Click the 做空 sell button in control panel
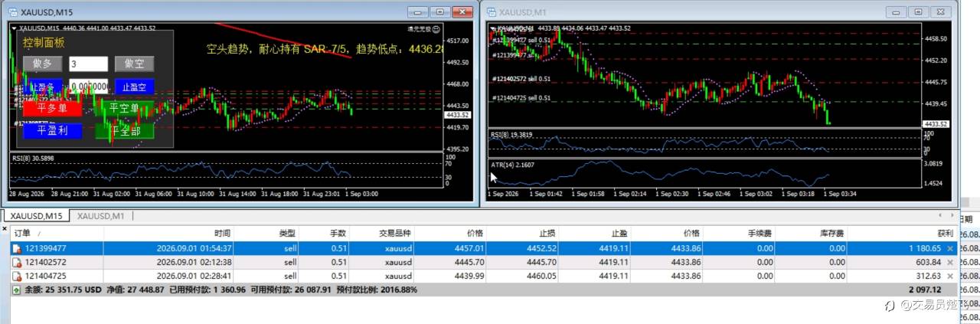This screenshot has width=980, height=324. (x=134, y=64)
